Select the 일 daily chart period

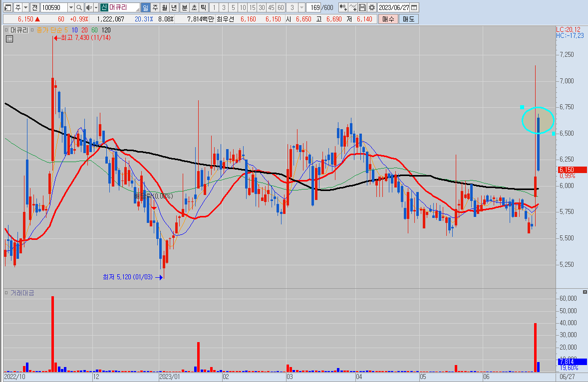pyautogui.click(x=145, y=7)
